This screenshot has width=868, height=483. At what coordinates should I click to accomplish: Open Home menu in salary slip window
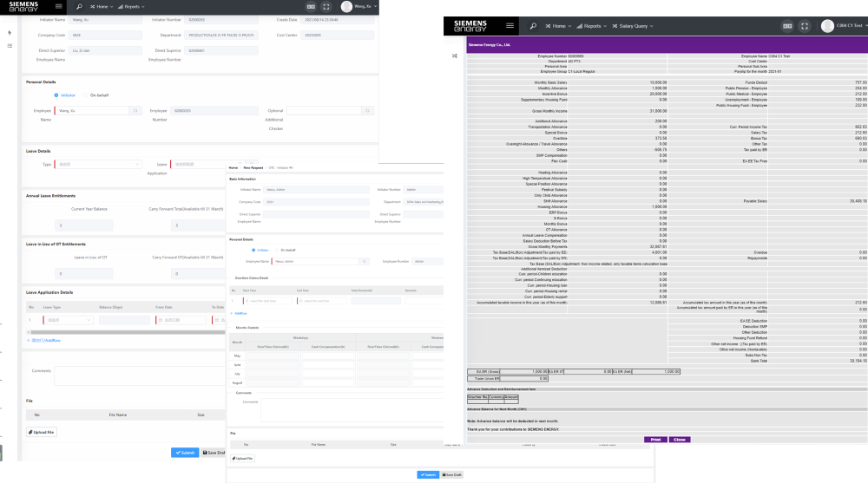pos(558,26)
